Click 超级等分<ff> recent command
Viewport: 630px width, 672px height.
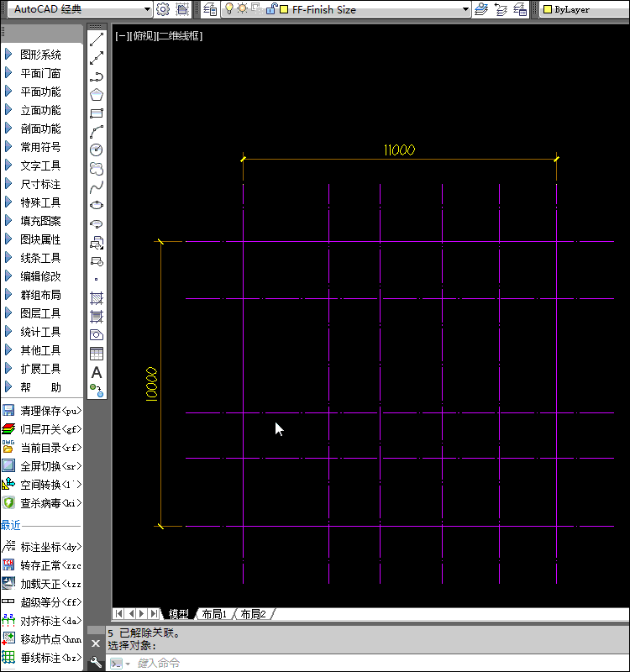click(41, 602)
